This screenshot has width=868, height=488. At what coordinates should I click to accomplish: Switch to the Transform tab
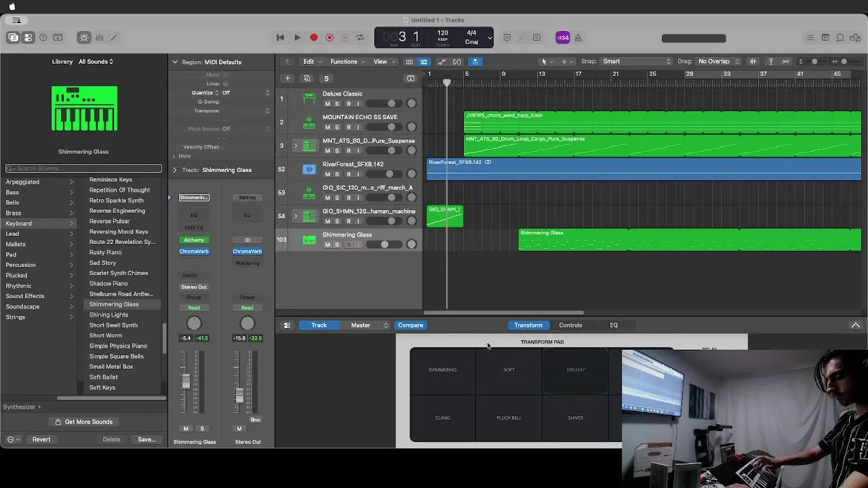528,325
